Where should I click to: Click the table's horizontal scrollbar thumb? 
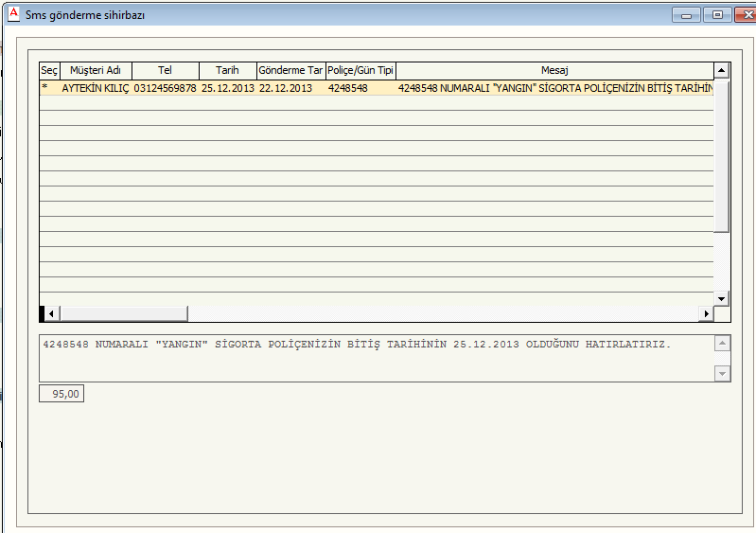[123, 313]
